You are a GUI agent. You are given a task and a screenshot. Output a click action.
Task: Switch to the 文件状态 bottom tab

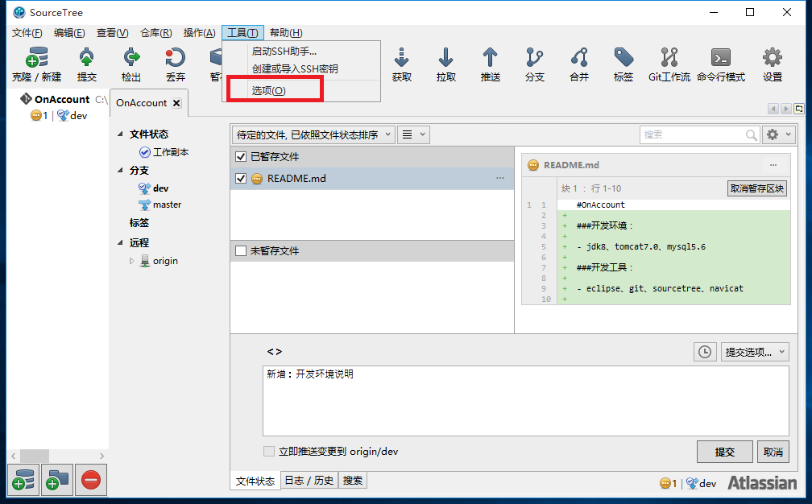click(255, 481)
